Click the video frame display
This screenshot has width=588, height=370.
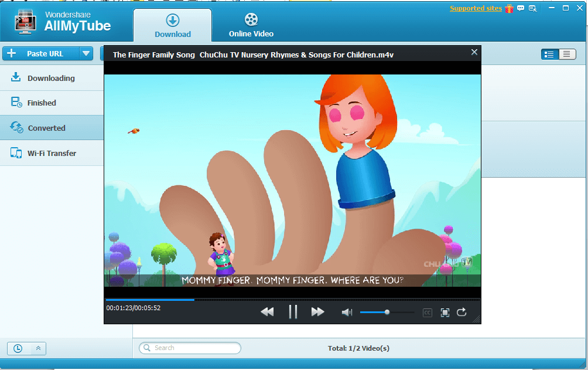(292, 180)
